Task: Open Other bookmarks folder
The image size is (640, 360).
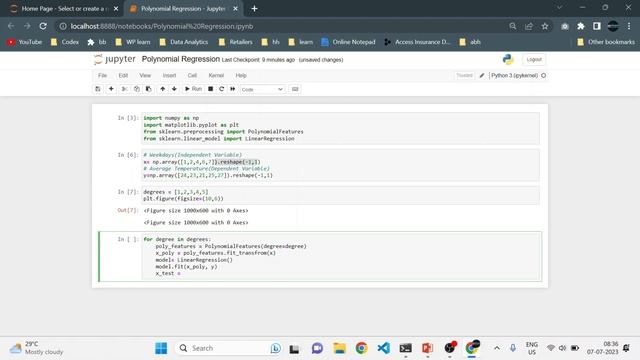Action: 606,42
